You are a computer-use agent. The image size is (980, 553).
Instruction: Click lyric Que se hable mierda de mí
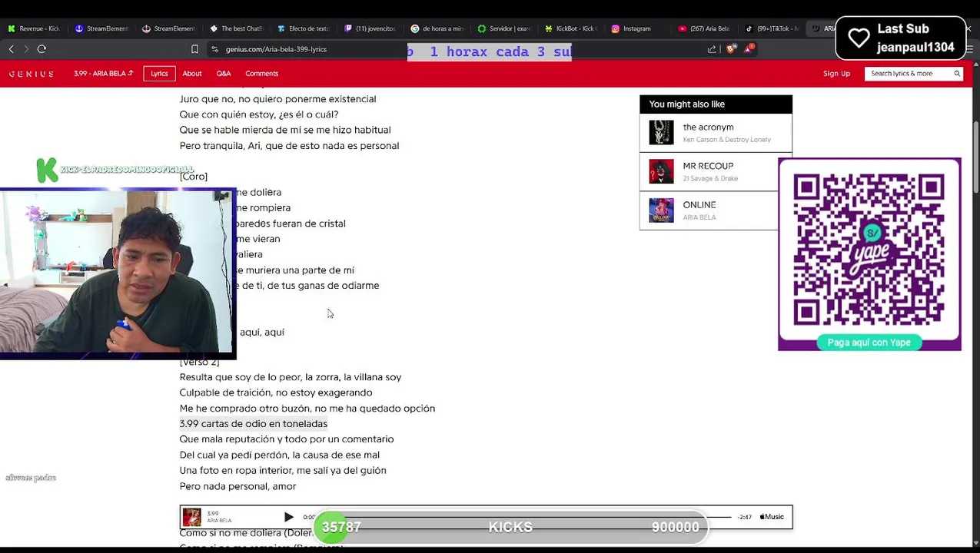[285, 130]
